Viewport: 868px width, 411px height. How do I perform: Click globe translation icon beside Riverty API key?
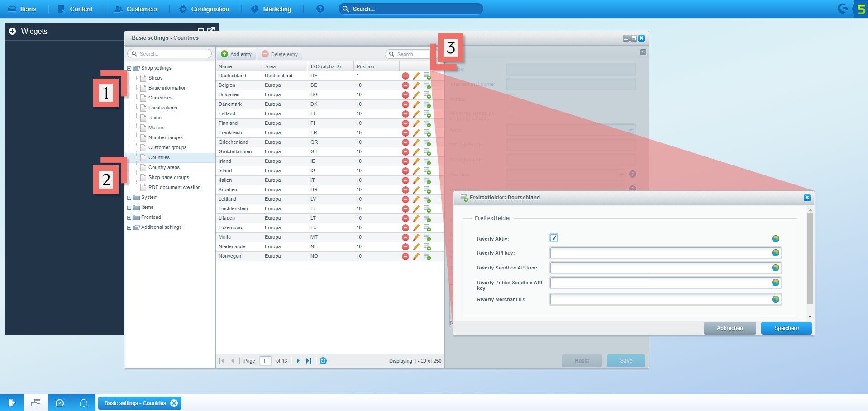pyautogui.click(x=775, y=253)
